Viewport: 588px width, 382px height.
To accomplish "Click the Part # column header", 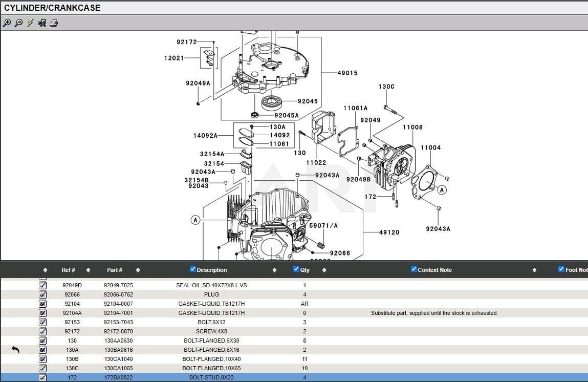I will [115, 270].
